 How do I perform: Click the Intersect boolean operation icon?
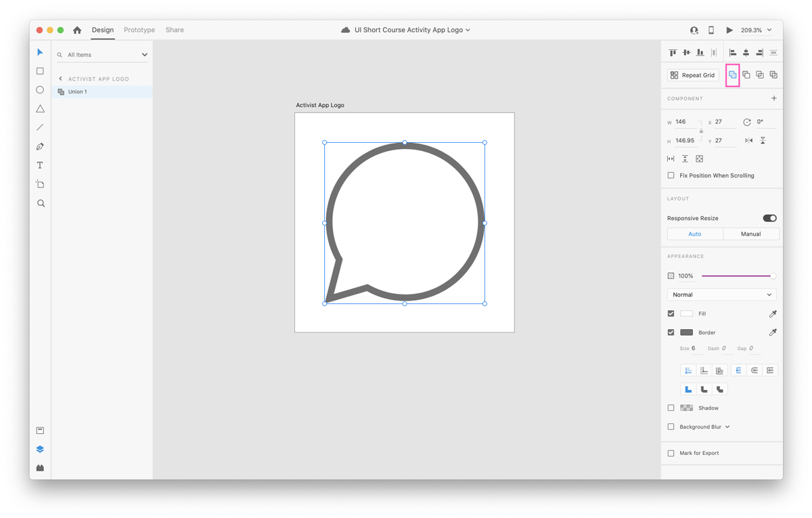tap(760, 75)
